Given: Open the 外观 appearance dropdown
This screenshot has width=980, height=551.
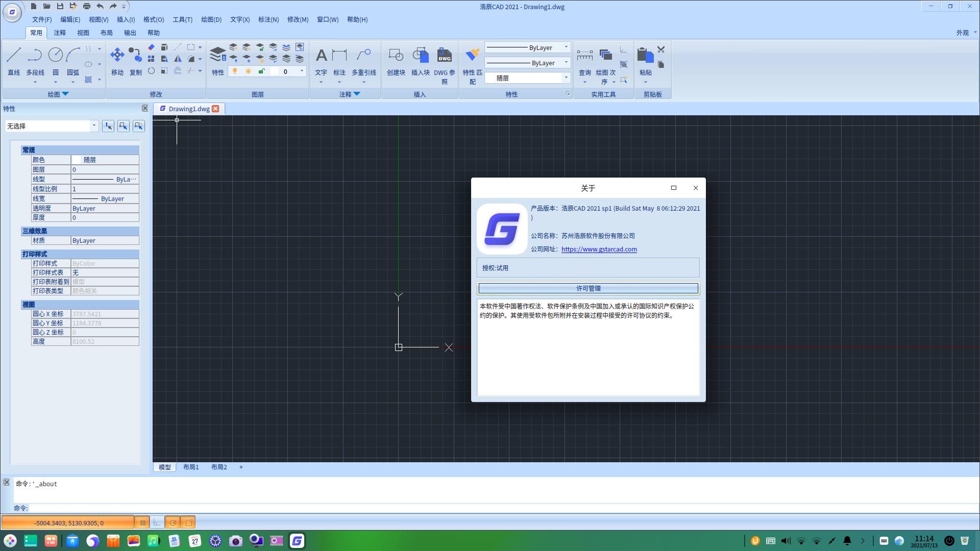Looking at the screenshot, I should [966, 33].
